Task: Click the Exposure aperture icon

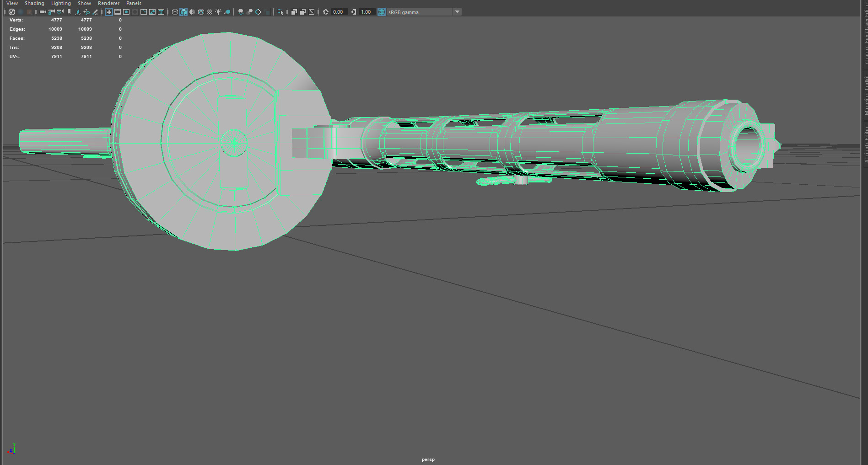Action: tap(326, 12)
